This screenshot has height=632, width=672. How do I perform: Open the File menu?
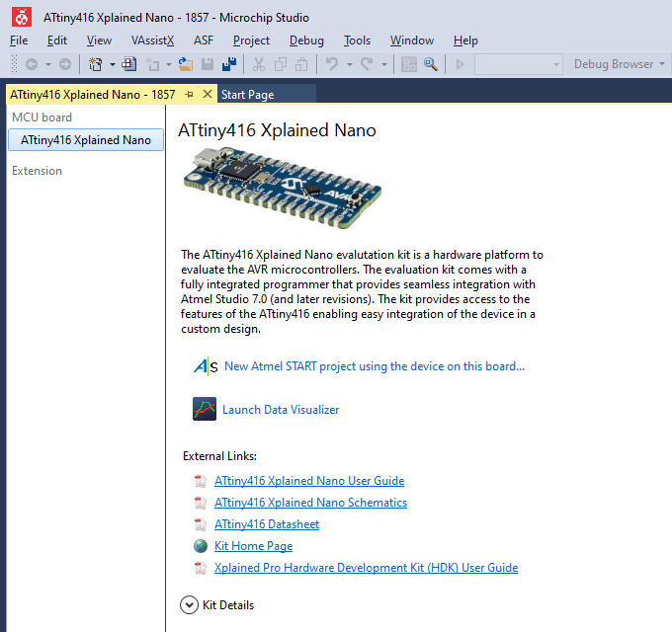[x=19, y=40]
